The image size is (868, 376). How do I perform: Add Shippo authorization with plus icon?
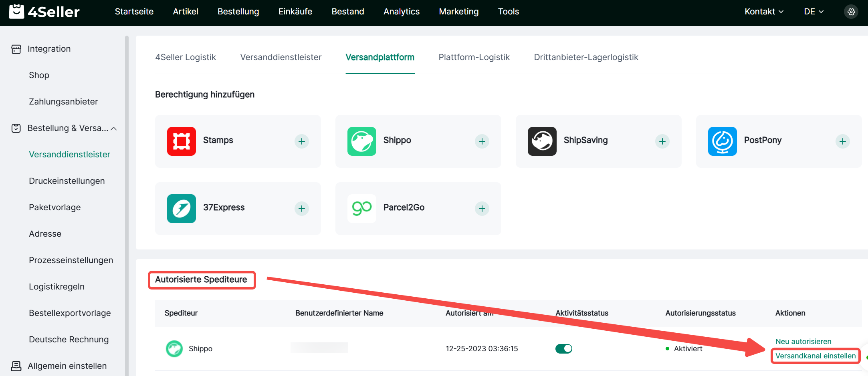click(482, 141)
